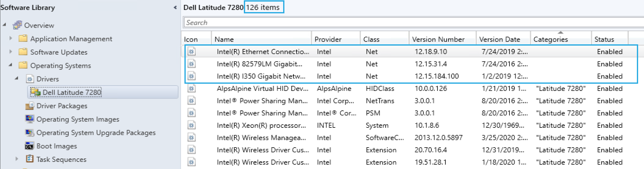
Task: Select the Intel(R) I350 Gigabit driver row
Action: pyautogui.click(x=261, y=76)
